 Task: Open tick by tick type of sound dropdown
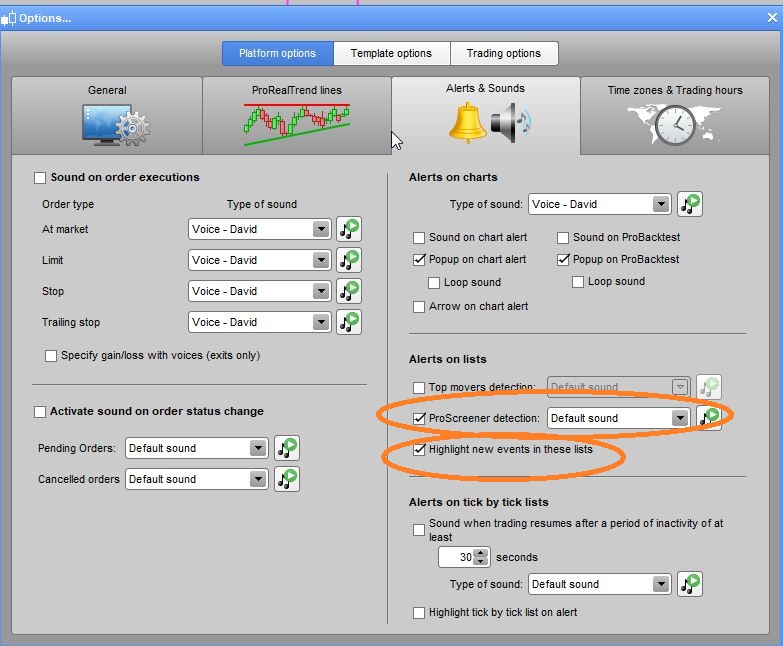600,584
